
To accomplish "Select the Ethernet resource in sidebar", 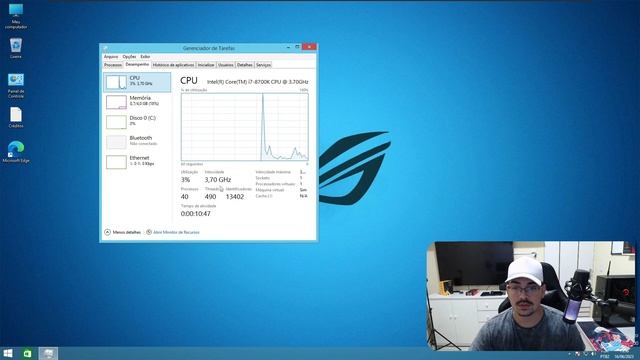I will tap(137, 162).
